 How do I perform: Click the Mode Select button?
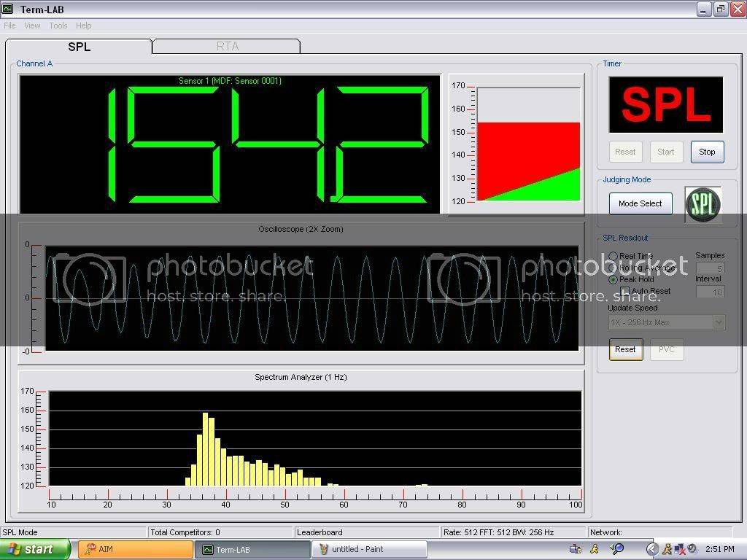tap(640, 204)
